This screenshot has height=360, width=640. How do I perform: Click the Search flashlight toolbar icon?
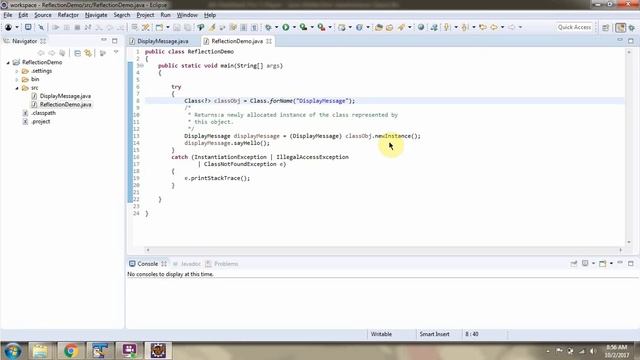coord(401,27)
